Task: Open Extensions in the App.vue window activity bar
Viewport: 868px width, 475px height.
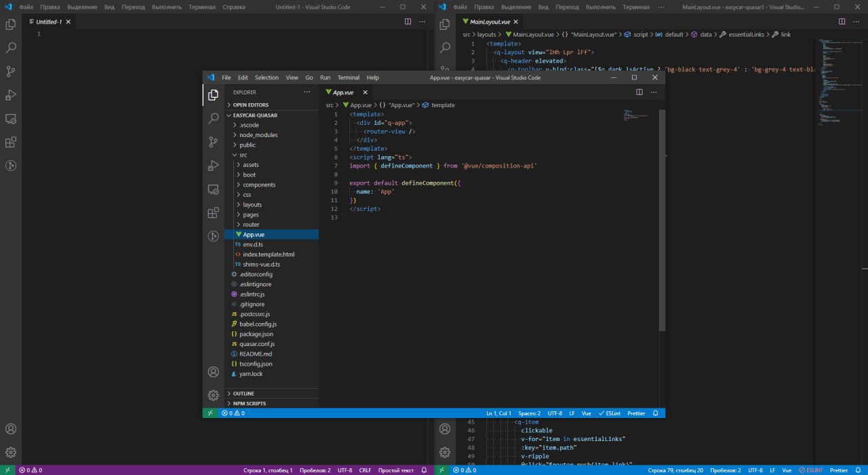Action: (x=213, y=212)
